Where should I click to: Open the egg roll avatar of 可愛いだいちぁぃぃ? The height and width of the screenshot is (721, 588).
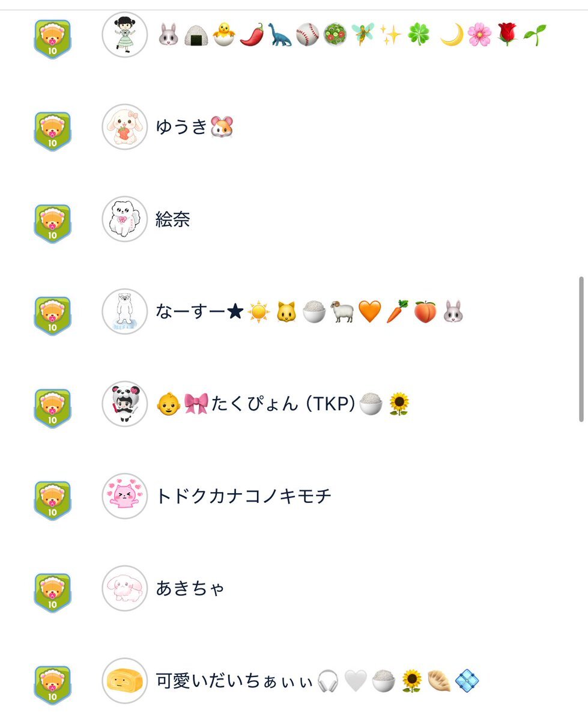124,681
